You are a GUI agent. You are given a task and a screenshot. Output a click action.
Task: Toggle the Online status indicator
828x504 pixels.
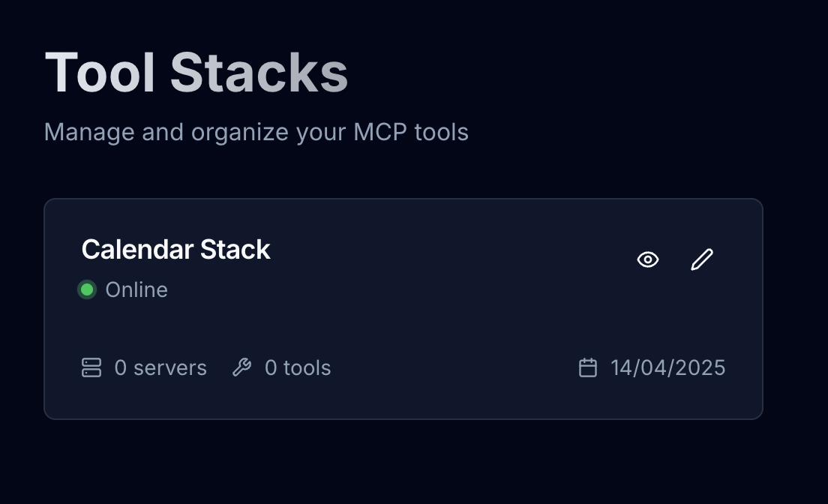click(x=87, y=289)
